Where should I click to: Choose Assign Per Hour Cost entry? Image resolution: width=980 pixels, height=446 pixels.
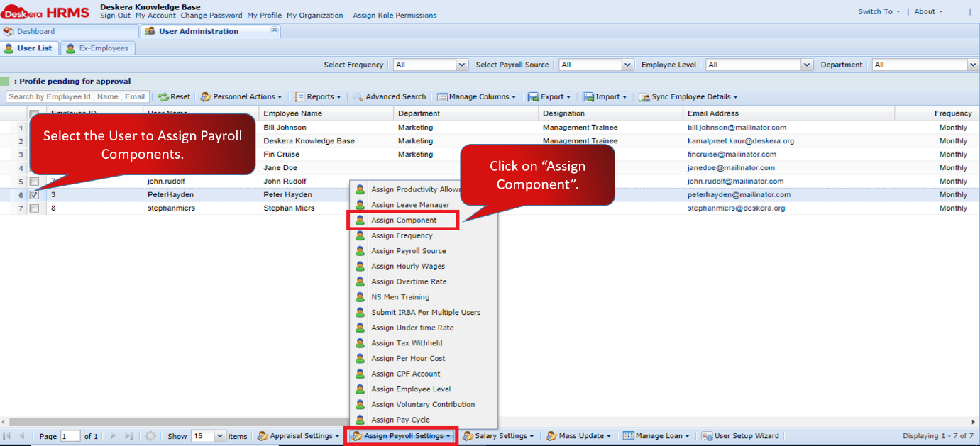click(424, 358)
